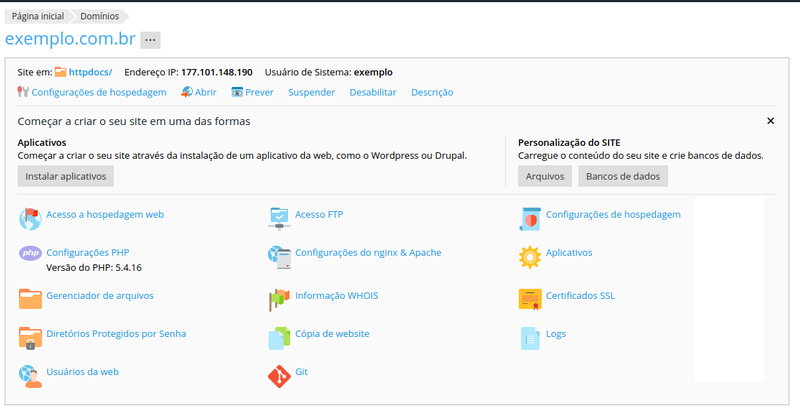Viewport: 800px width, 416px height.
Task: Click the Aplicativos gear icon
Action: [529, 256]
